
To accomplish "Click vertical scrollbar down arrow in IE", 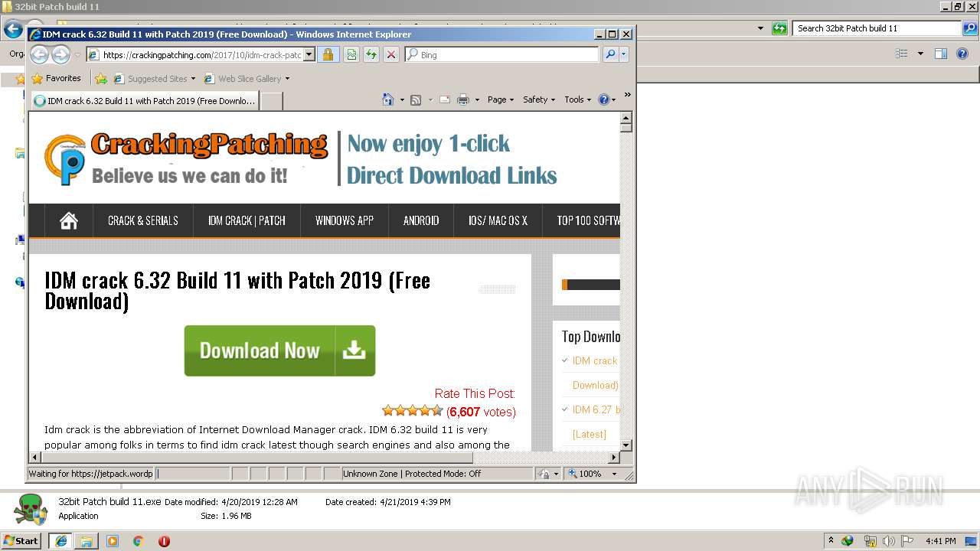I will click(626, 445).
